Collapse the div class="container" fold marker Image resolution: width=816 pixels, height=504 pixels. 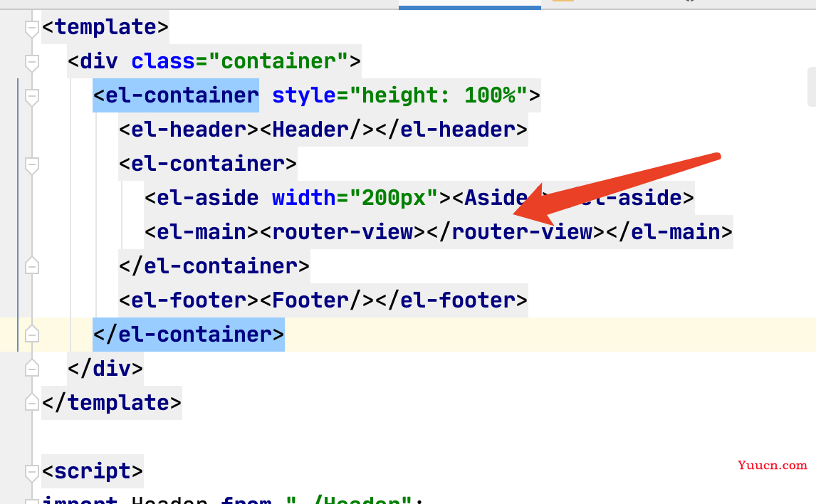(x=32, y=63)
